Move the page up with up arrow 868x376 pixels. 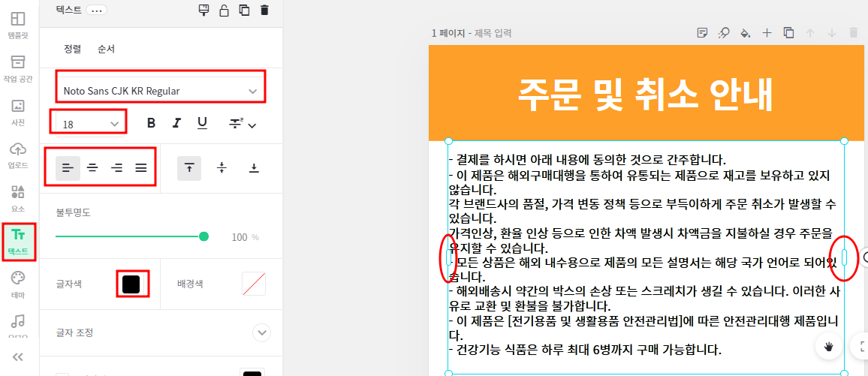(810, 33)
